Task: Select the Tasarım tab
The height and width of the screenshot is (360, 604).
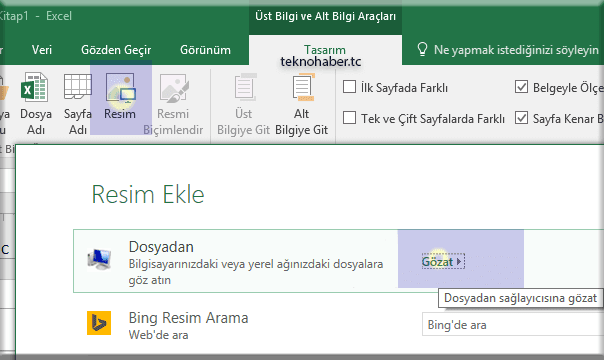Action: [x=325, y=50]
